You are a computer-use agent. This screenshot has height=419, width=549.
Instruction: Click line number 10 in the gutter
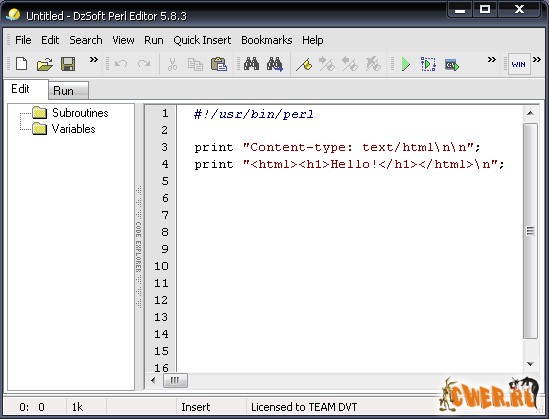(161, 266)
